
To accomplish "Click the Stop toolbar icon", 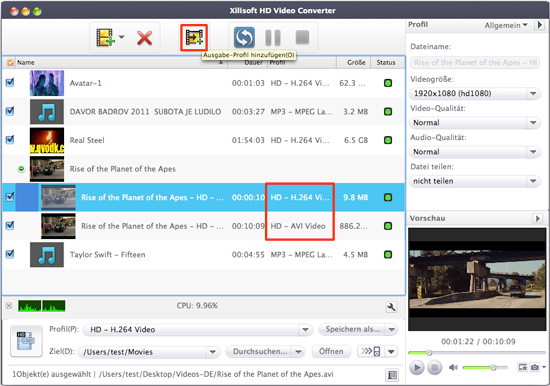I will pyautogui.click(x=302, y=37).
